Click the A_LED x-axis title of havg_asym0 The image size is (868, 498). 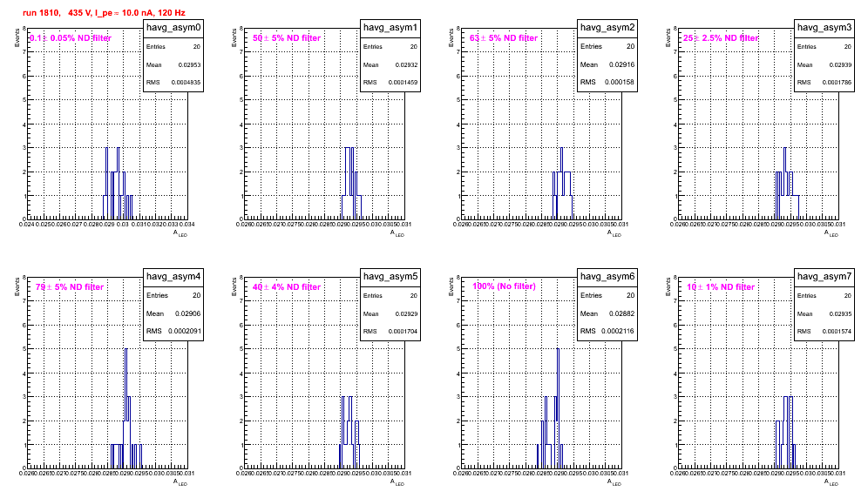tap(180, 233)
